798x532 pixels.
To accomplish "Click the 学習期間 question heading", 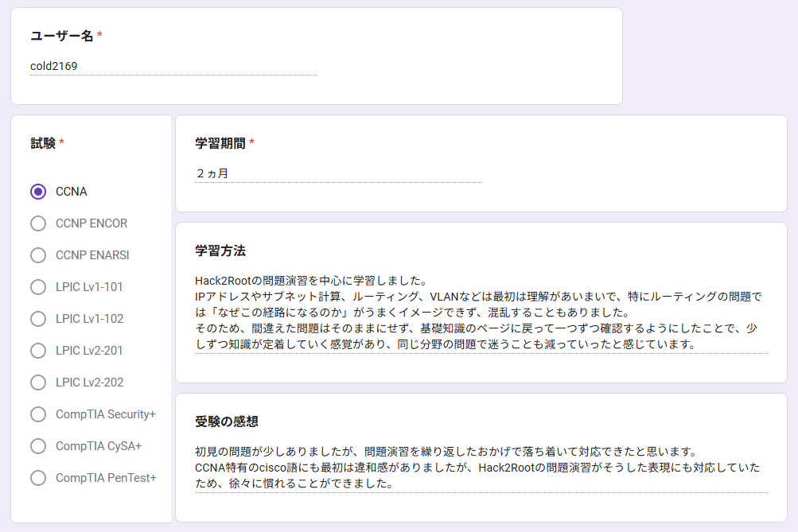I will 220,143.
